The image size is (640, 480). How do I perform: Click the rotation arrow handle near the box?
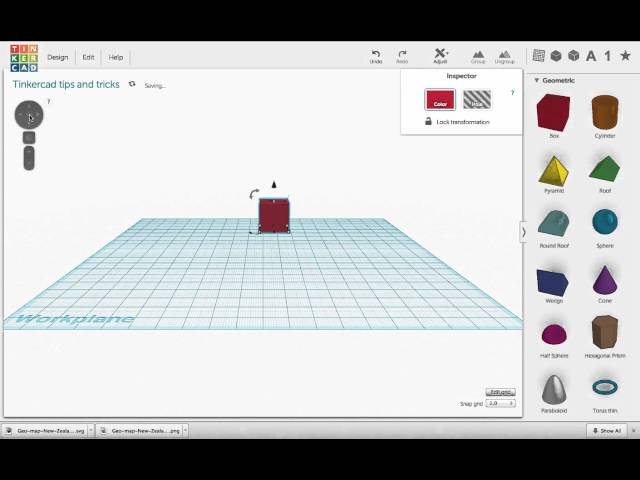pyautogui.click(x=254, y=193)
